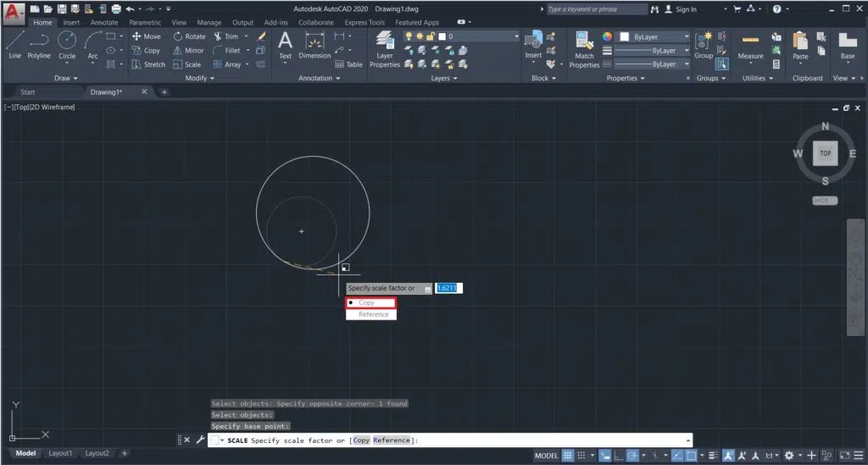Choose Reference from the scale options menu
Image resolution: width=868 pixels, height=465 pixels.
373,314
